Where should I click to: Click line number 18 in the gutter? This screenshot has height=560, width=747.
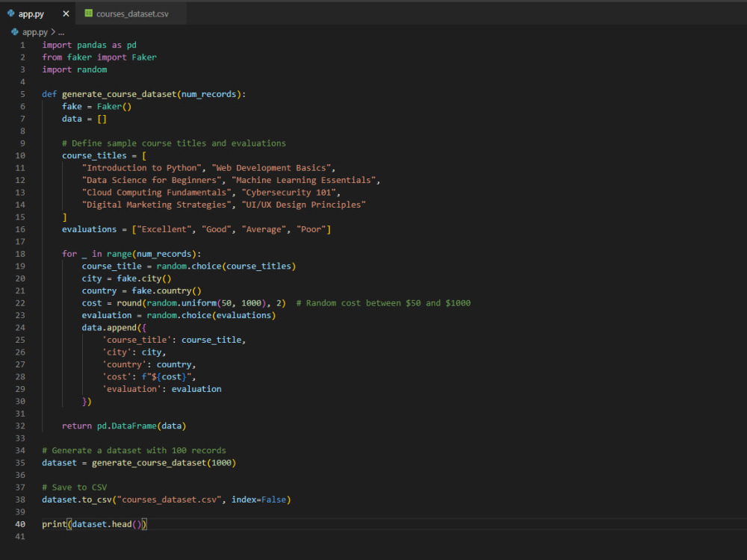pyautogui.click(x=20, y=255)
